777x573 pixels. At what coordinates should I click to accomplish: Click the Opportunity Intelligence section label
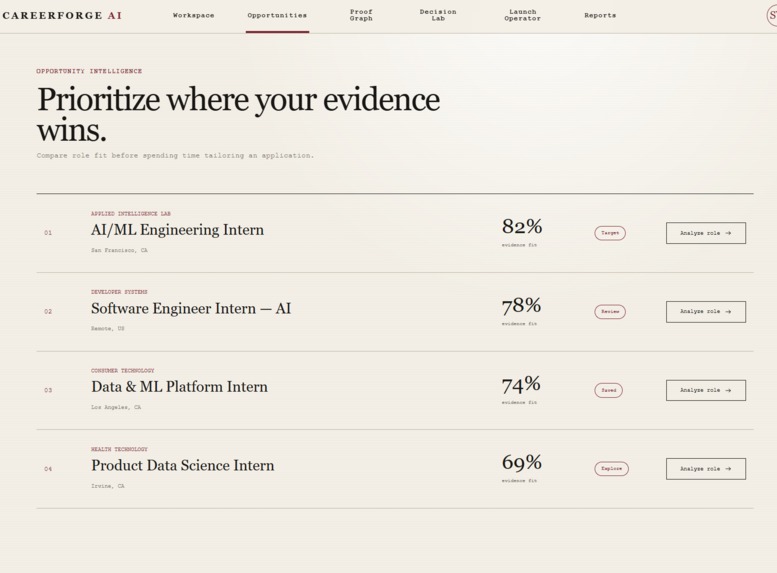pos(89,71)
